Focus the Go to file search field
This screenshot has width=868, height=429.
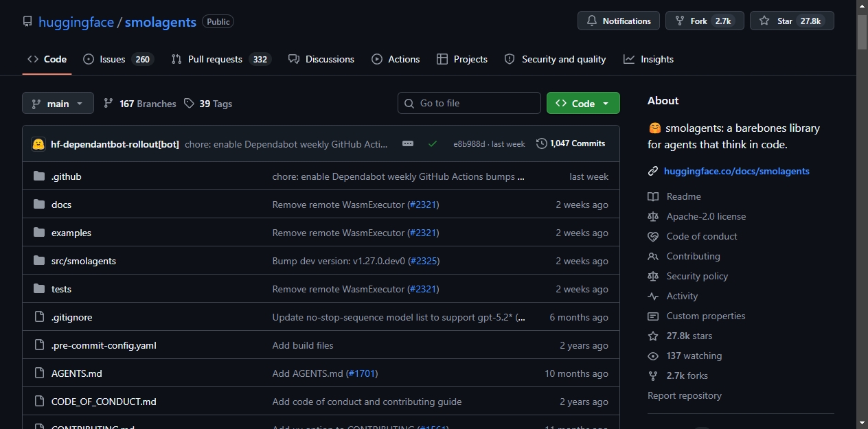pos(469,103)
